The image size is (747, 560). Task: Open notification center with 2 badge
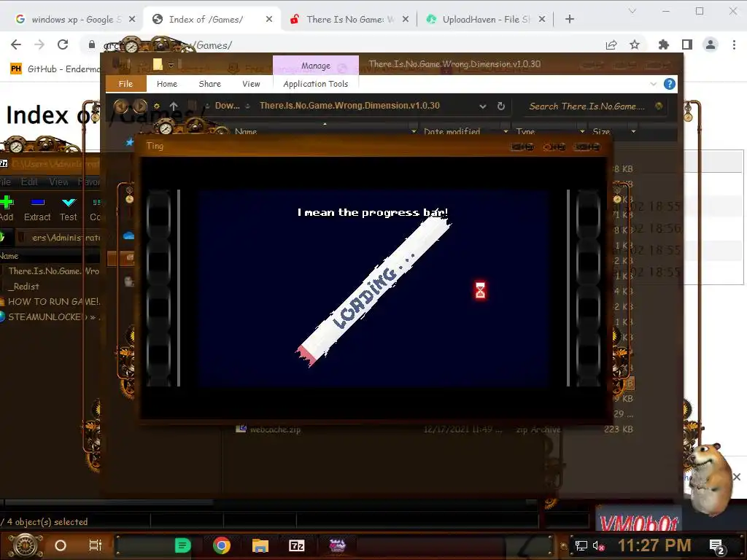[x=716, y=546]
